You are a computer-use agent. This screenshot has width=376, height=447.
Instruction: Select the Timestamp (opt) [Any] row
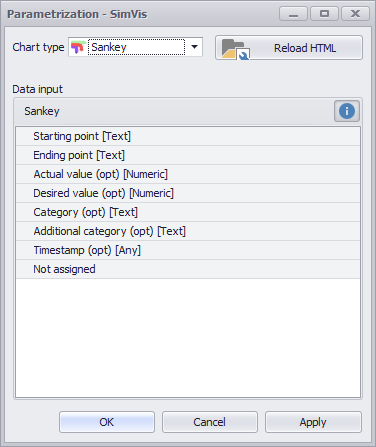[188, 250]
